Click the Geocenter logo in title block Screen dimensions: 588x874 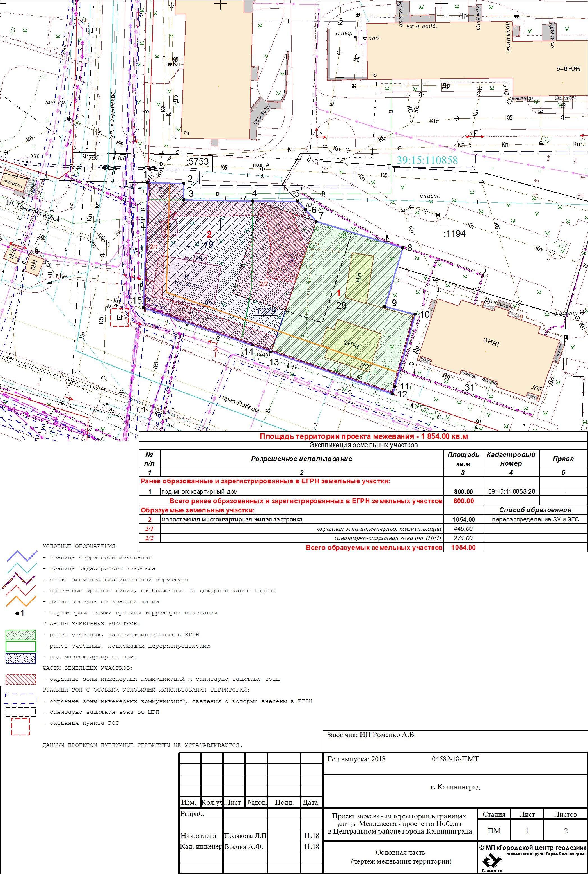[492, 861]
